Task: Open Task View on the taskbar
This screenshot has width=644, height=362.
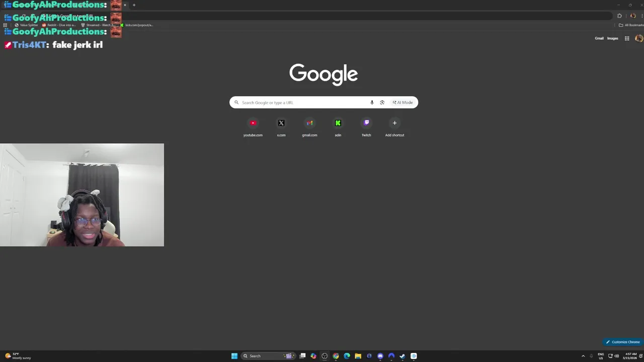Action: point(302,356)
